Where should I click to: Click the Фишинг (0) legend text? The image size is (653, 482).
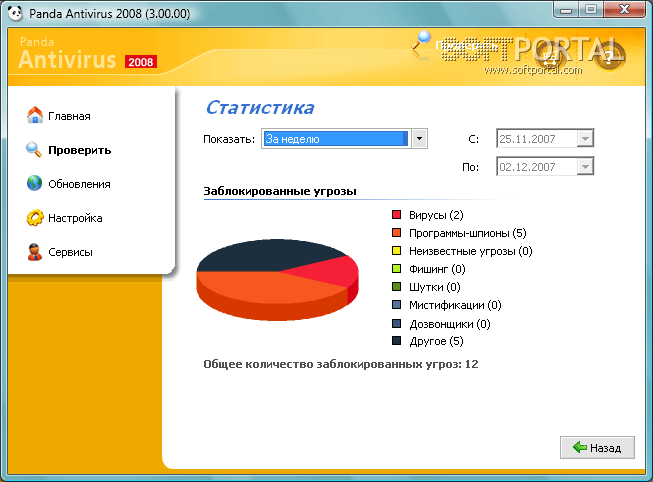[x=437, y=269]
